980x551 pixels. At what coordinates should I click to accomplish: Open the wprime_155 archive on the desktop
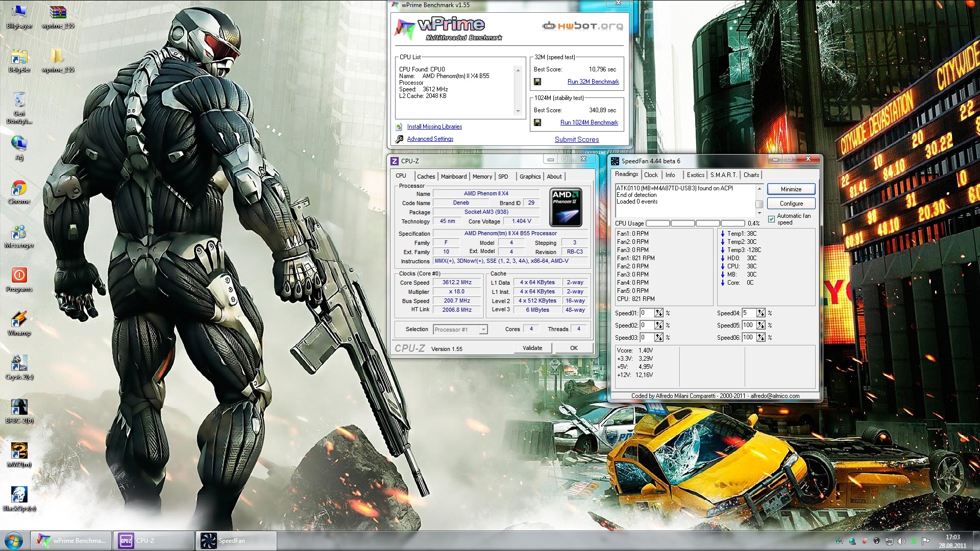pos(58,12)
